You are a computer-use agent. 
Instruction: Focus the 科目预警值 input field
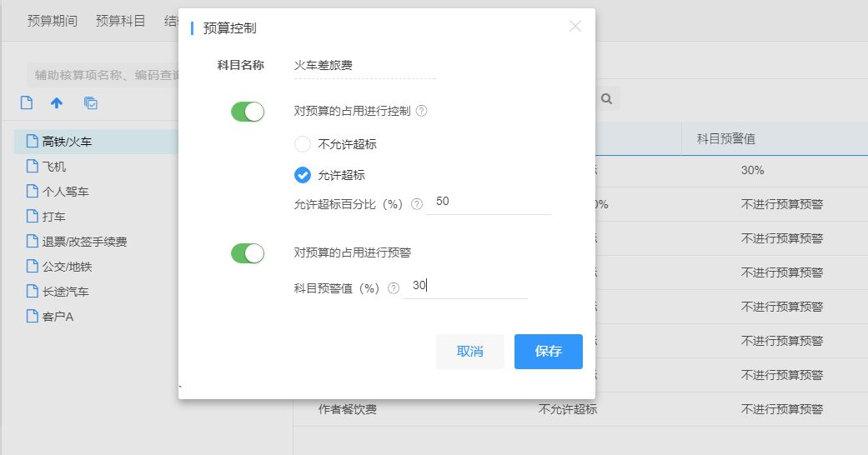pyautogui.click(x=465, y=286)
